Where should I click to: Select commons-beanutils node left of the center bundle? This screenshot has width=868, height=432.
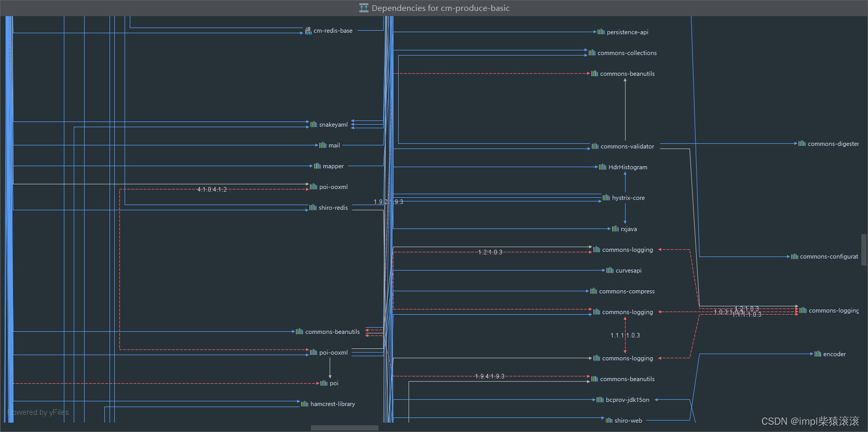328,332
